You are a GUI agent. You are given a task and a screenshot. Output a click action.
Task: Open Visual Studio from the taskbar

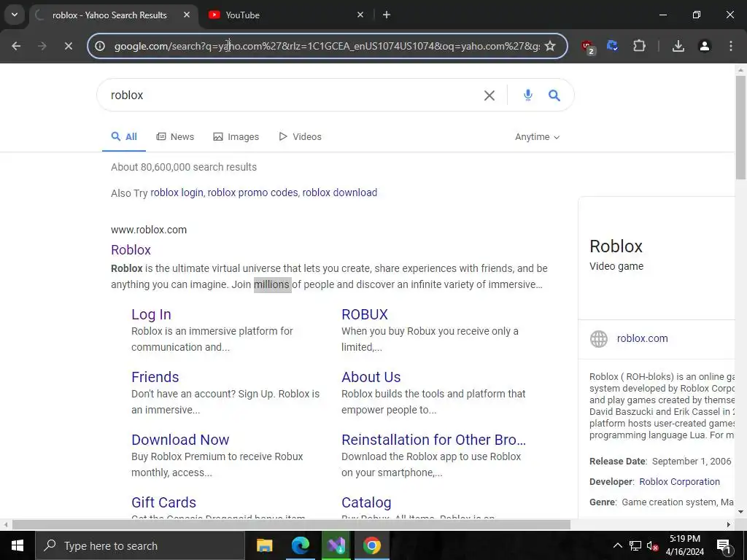pos(336,545)
